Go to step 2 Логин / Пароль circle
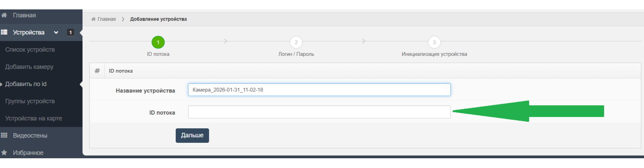The height and width of the screenshot is (168, 644). pyautogui.click(x=296, y=42)
